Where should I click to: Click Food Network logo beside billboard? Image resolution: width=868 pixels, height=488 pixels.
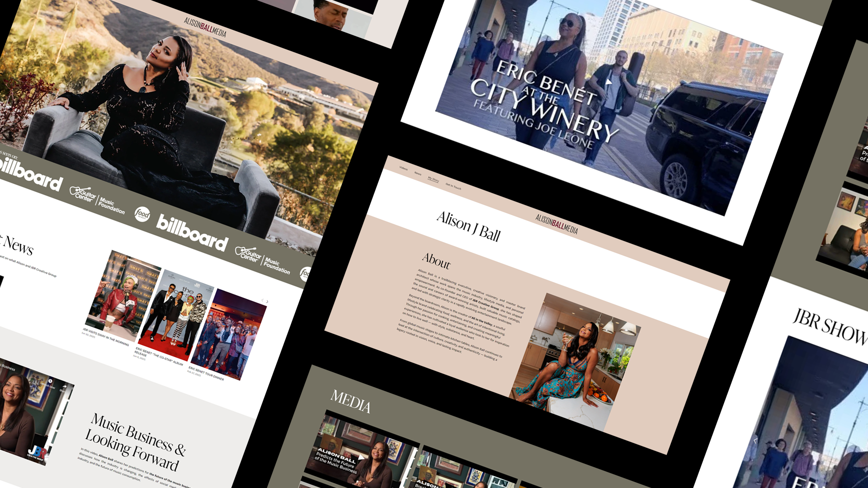(142, 214)
